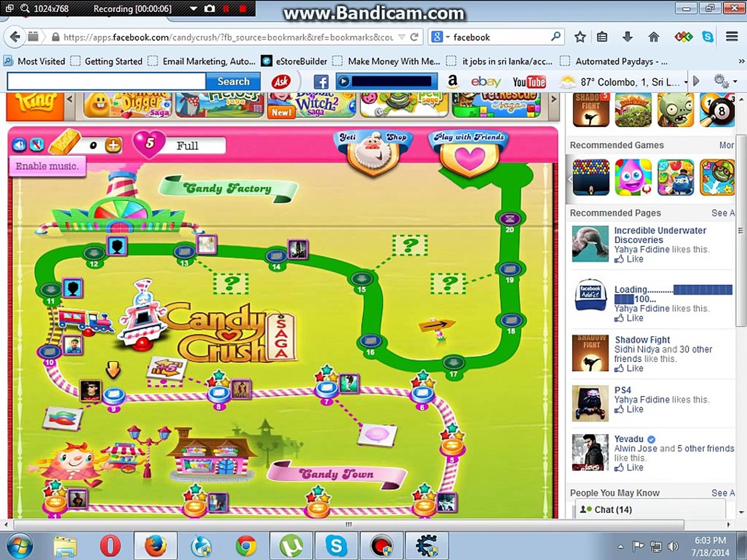
Task: Reload the current page
Action: [x=414, y=37]
